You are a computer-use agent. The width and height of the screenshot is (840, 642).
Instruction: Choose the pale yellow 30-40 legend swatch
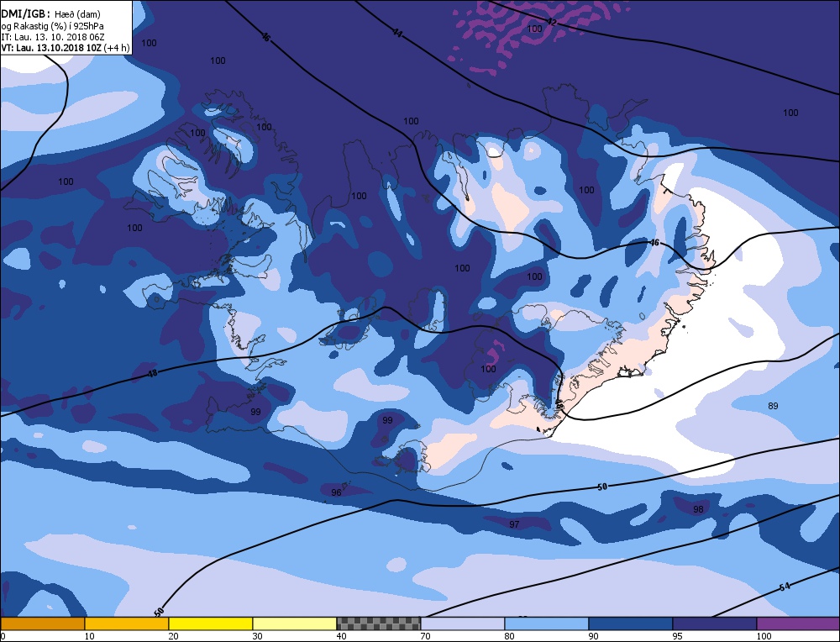point(295,624)
